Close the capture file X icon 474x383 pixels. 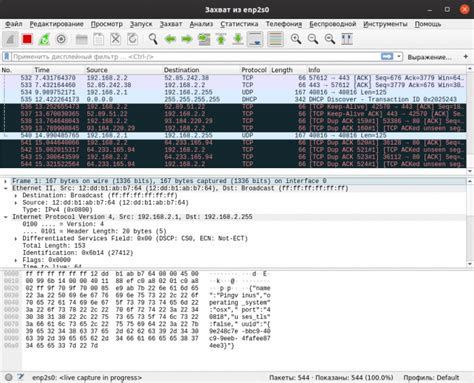pos(115,39)
